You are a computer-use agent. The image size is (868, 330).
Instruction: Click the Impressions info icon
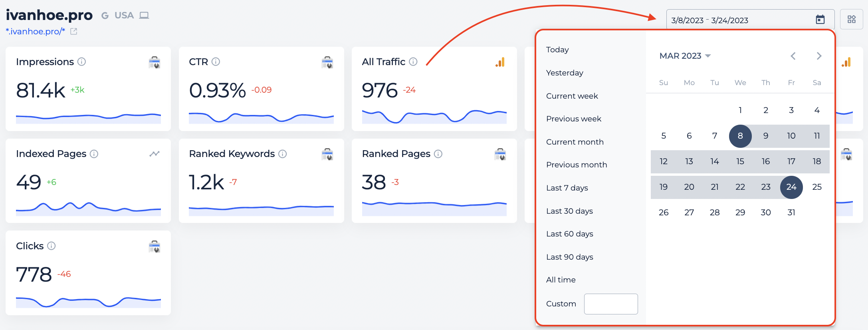[x=81, y=62]
